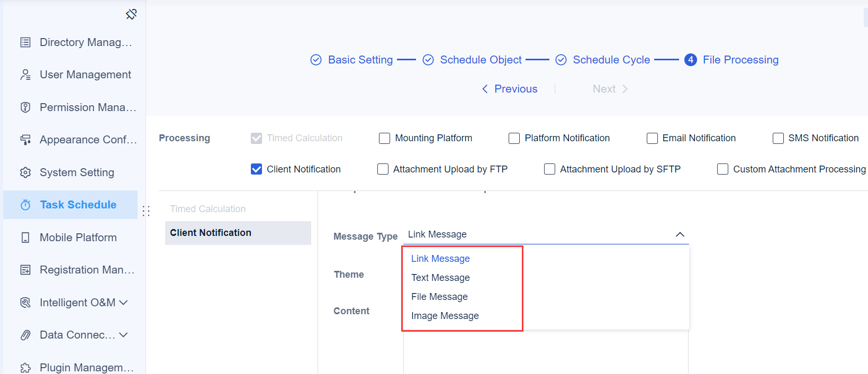Click the Previous button

pyautogui.click(x=509, y=89)
